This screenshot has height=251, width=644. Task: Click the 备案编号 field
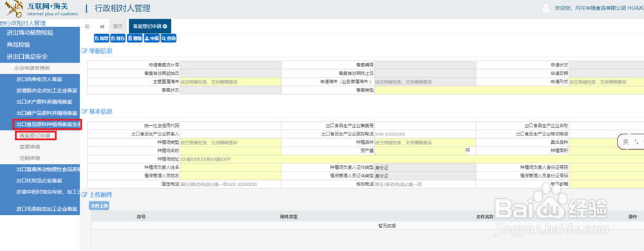point(425,65)
